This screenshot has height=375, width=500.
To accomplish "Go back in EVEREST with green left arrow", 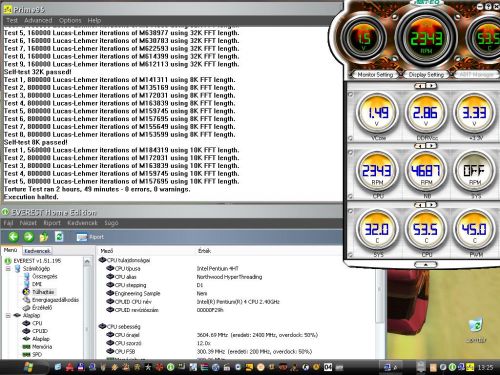I will tap(13, 237).
